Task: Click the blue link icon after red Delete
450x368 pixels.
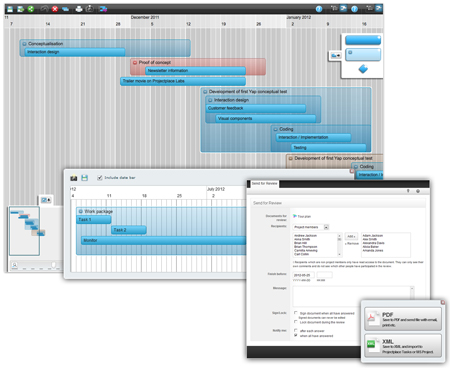Action: coord(66,9)
